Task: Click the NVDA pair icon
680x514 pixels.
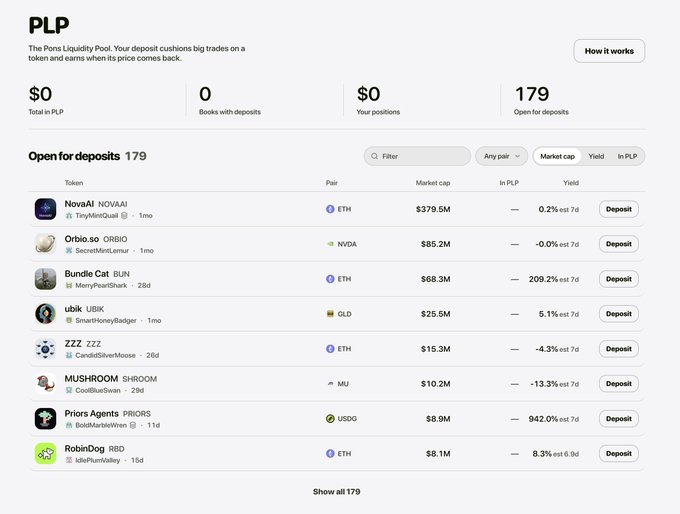Action: (x=330, y=244)
